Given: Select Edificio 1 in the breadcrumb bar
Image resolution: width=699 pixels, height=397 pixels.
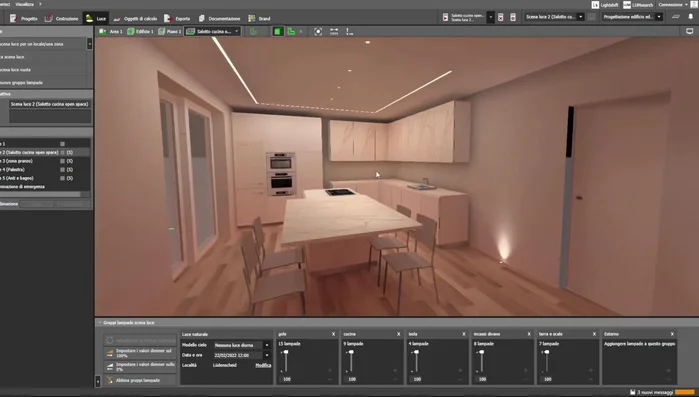Looking at the screenshot, I should tap(140, 32).
